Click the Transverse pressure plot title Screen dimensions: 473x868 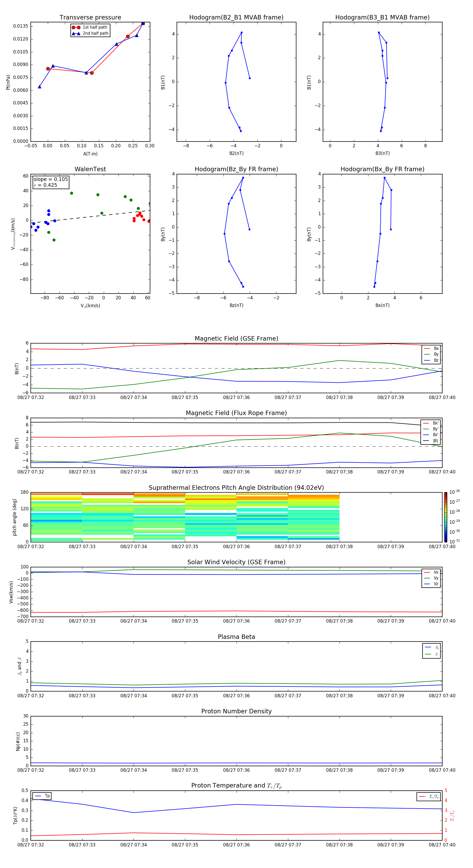[x=90, y=18]
